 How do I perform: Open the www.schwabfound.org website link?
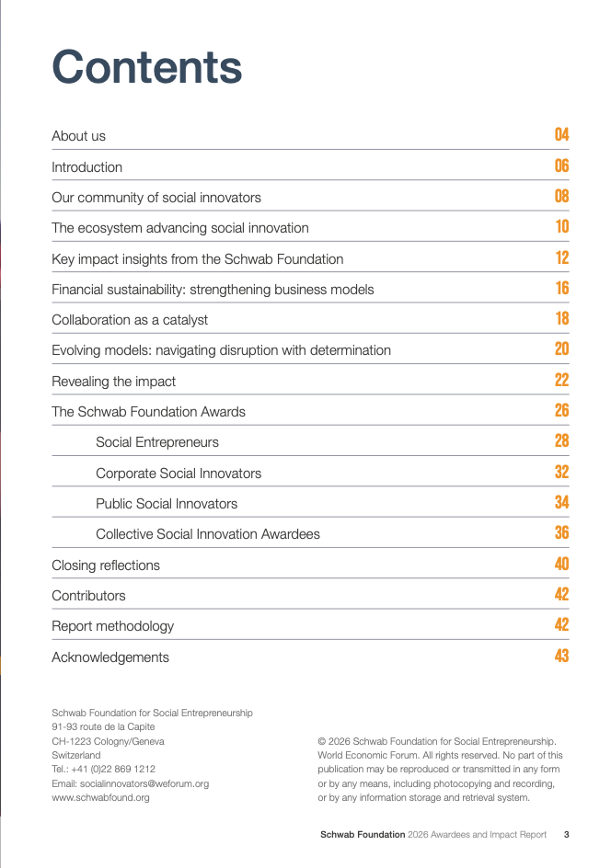point(100,798)
